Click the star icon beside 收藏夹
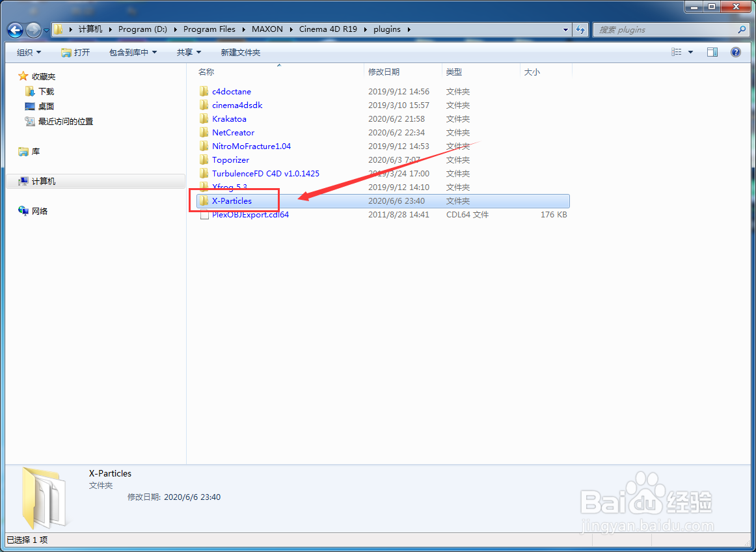 coord(23,76)
